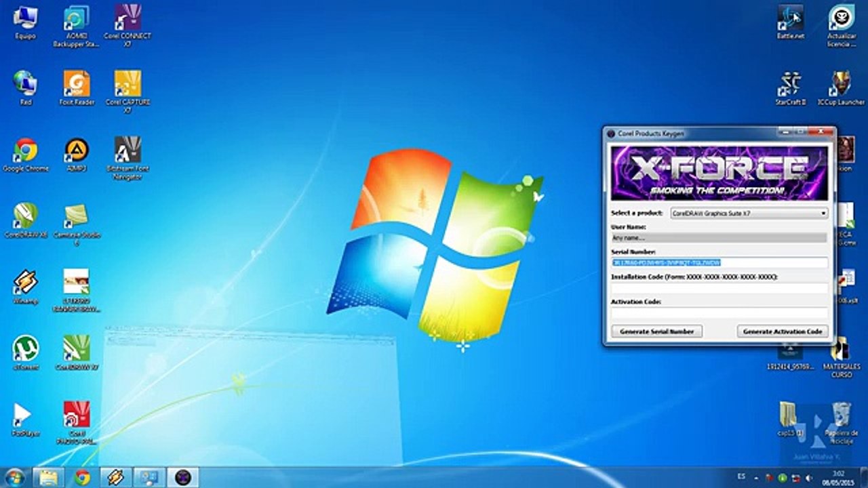Open the Windows Start menu
The height and width of the screenshot is (488, 868).
coord(14,477)
